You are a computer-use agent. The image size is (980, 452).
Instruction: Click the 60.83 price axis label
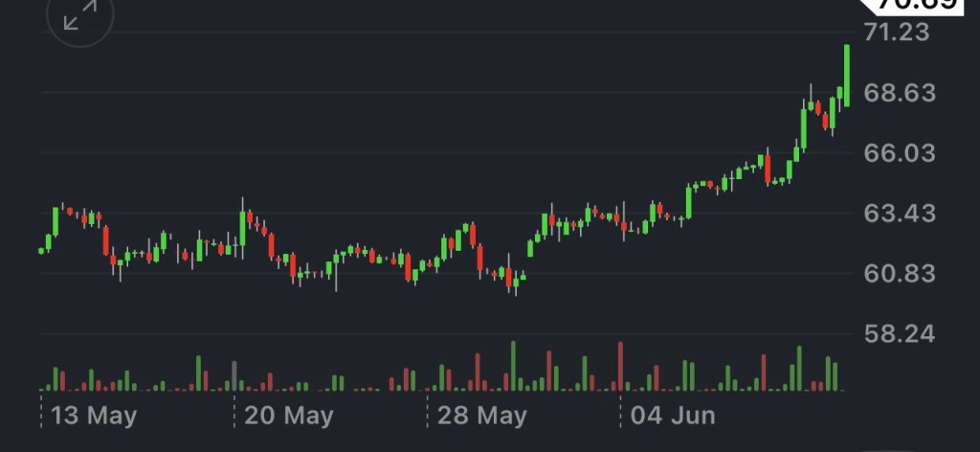pyautogui.click(x=897, y=274)
